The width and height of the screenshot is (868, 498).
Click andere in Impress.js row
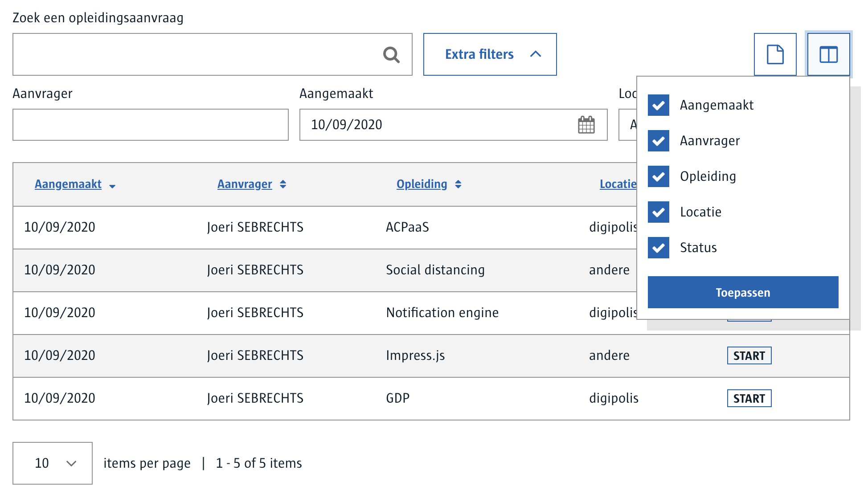pos(609,355)
